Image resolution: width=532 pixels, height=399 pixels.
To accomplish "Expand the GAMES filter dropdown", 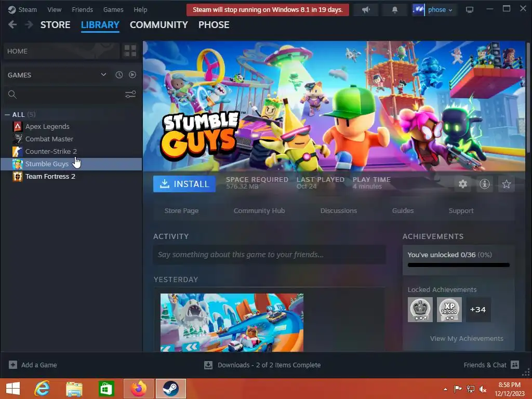I will (103, 75).
